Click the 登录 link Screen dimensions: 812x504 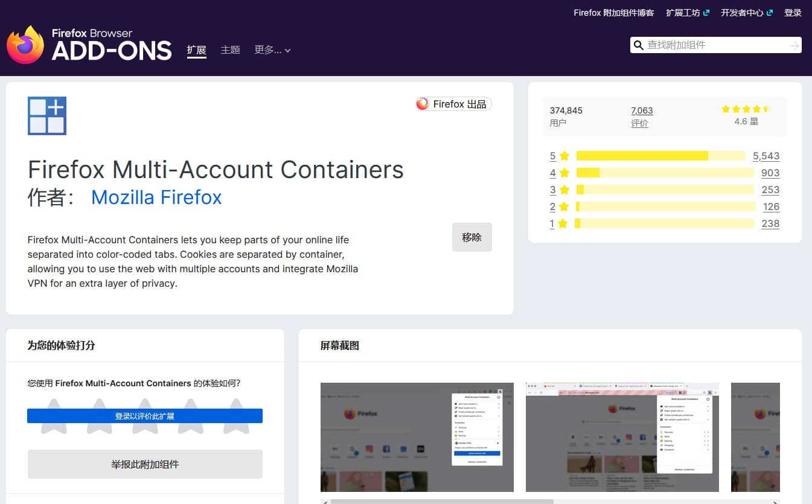pyautogui.click(x=792, y=13)
